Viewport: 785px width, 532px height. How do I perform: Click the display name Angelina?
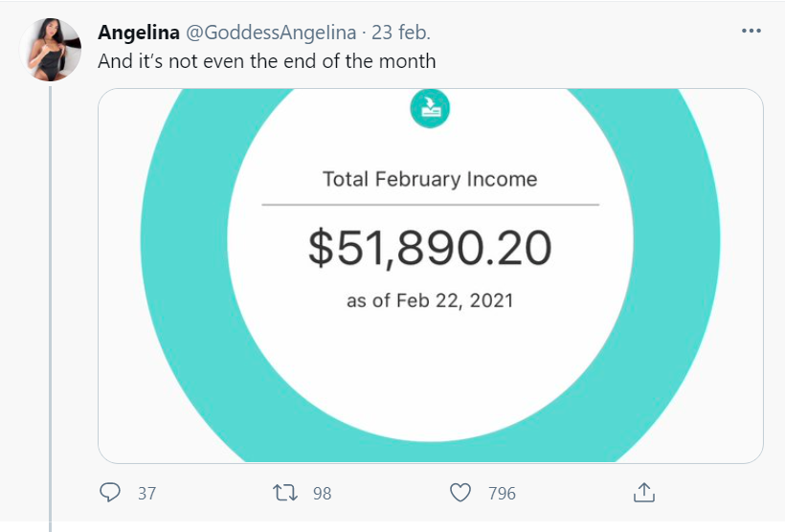click(139, 33)
